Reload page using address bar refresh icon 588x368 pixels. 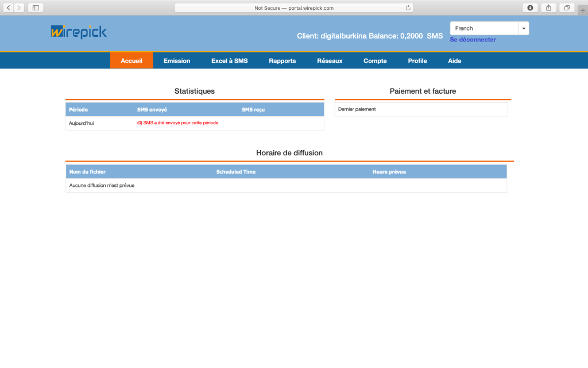point(408,8)
